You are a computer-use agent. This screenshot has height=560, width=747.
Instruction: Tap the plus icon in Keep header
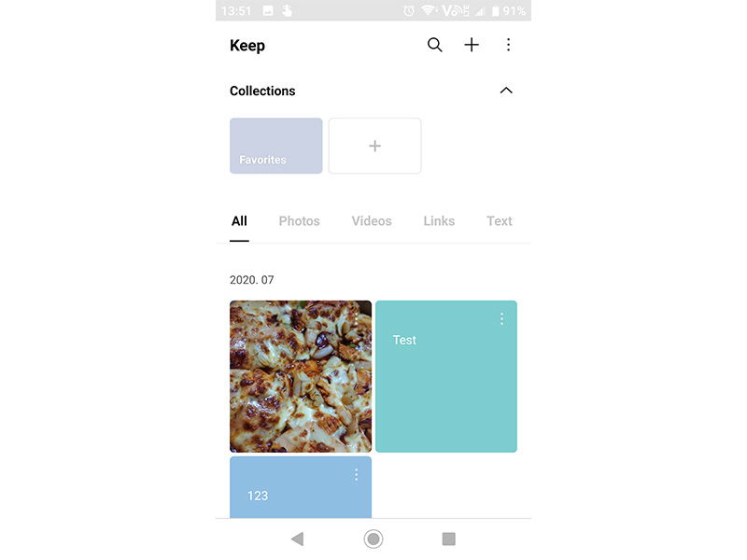472,45
